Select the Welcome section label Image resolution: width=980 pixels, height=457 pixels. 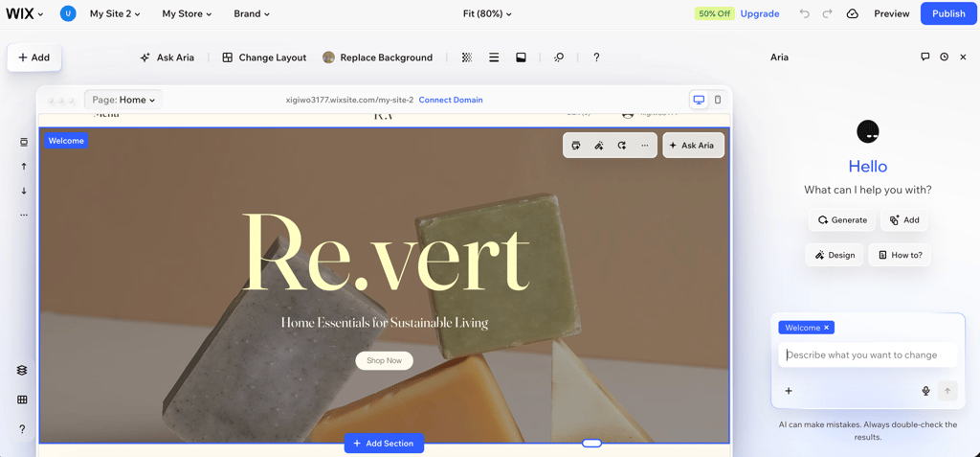(66, 141)
